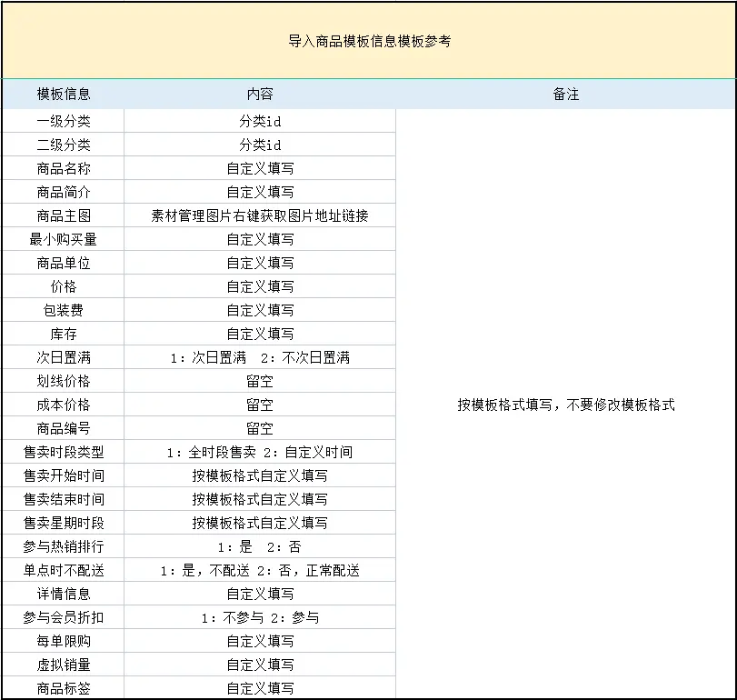This screenshot has height=700, width=737.
Task: Click the note 按模板格式填写,不要修改模板格式
Action: coord(566,405)
